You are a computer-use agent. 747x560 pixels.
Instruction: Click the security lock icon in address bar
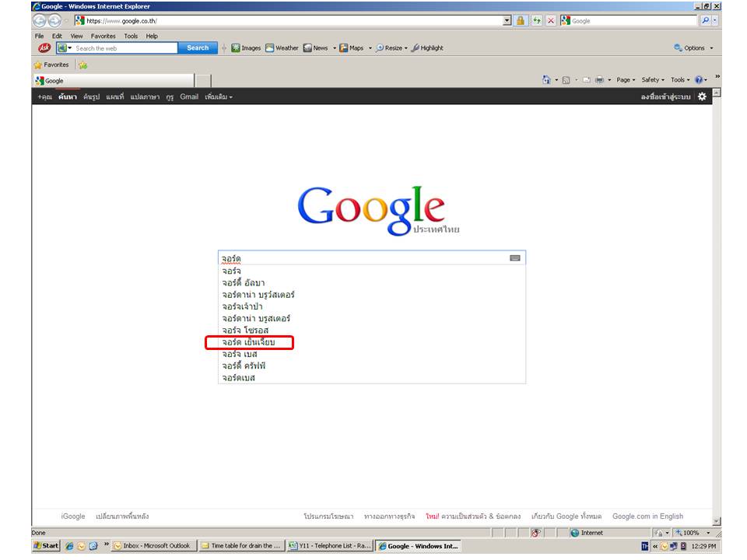click(x=521, y=21)
